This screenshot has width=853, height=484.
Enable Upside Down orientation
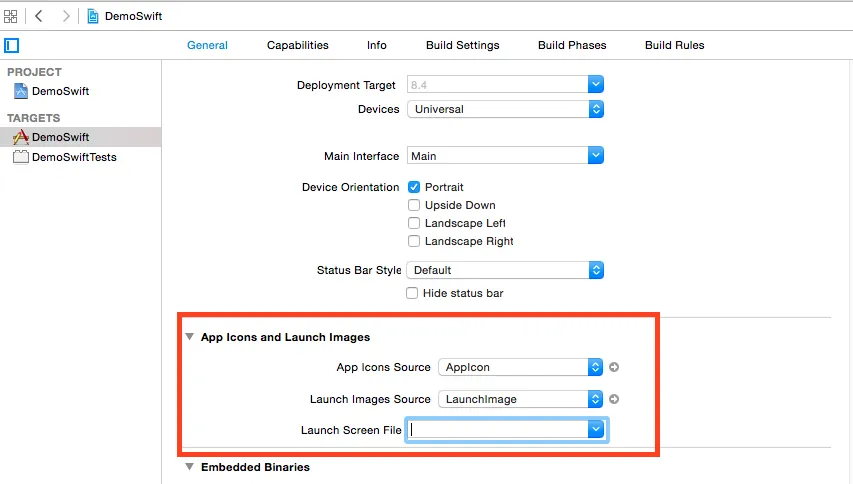(414, 205)
